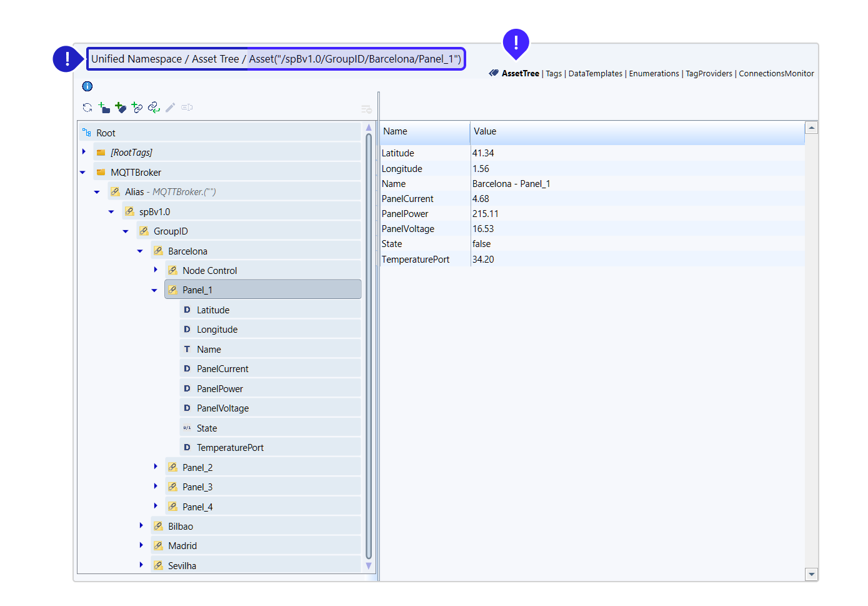Go to the TagProviders page
The height and width of the screenshot is (606, 868).
point(709,74)
